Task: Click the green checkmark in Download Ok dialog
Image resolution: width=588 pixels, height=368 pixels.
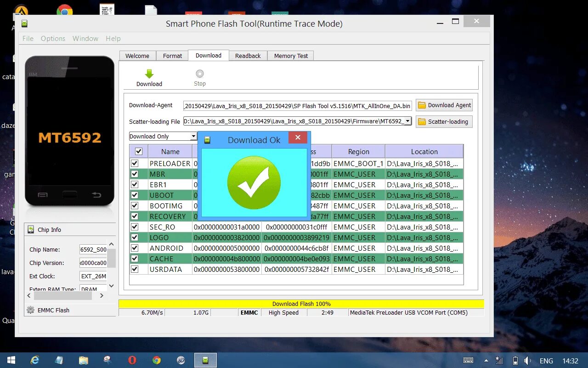Action: 254,183
